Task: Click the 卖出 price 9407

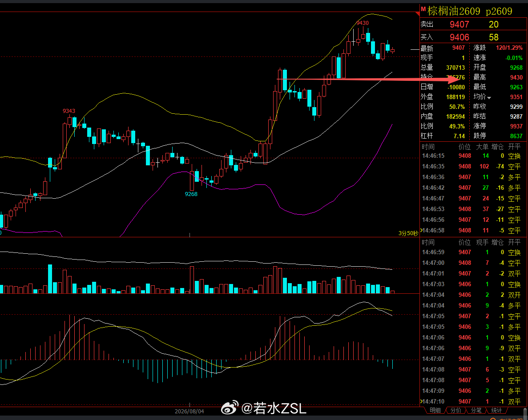Action: pos(459,24)
